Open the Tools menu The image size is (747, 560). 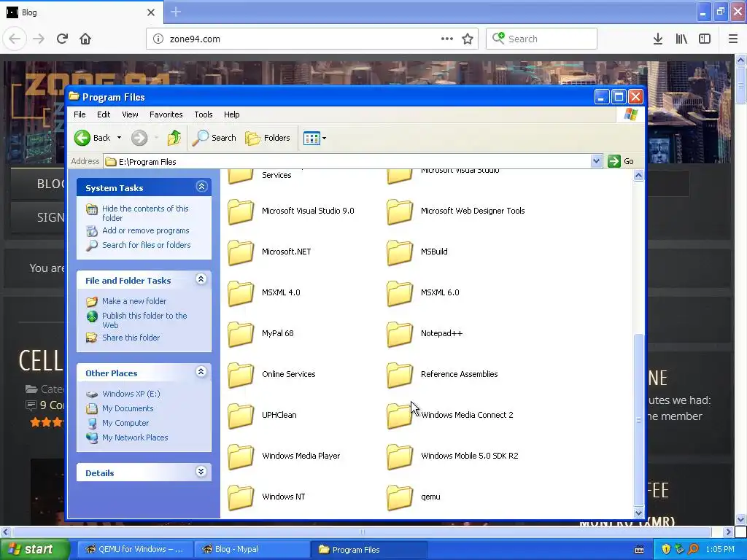tap(204, 114)
